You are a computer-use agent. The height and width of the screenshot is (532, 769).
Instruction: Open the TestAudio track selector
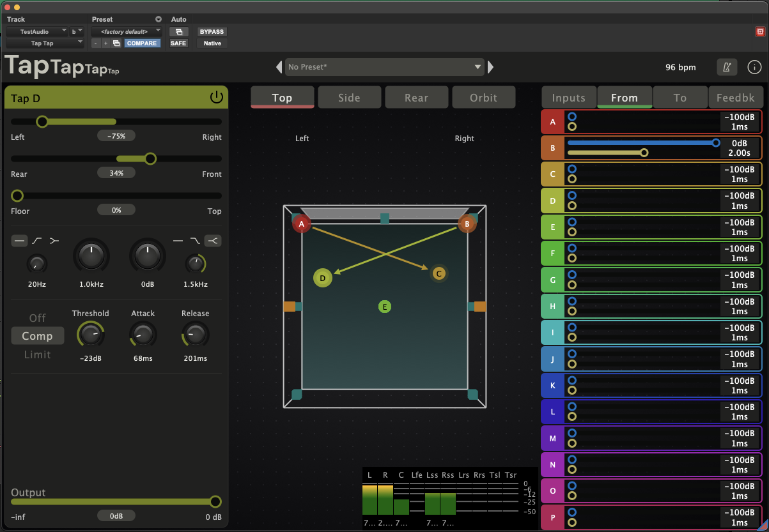[37, 31]
